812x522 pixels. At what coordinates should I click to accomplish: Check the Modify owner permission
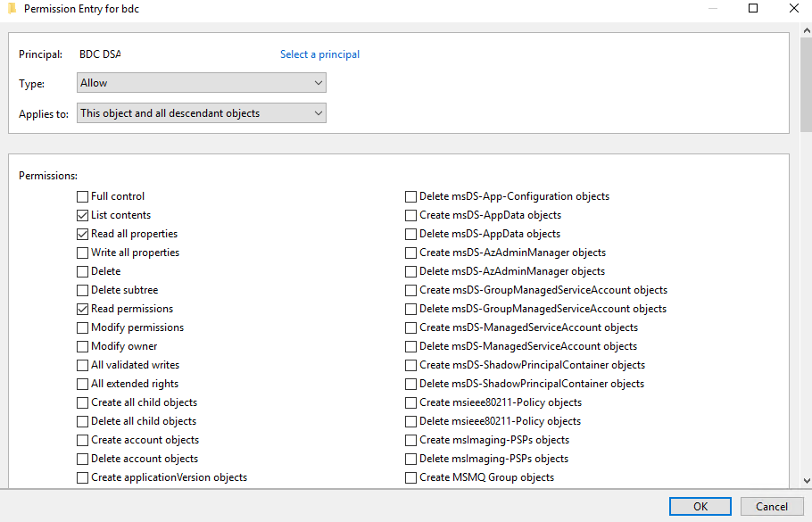pyautogui.click(x=83, y=346)
